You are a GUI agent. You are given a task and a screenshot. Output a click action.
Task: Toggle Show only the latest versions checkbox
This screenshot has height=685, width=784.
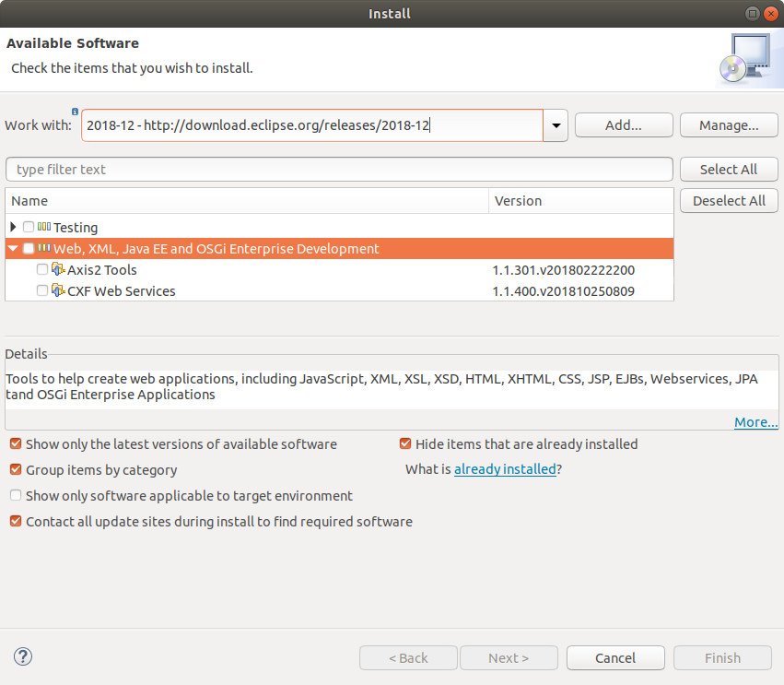coord(16,443)
